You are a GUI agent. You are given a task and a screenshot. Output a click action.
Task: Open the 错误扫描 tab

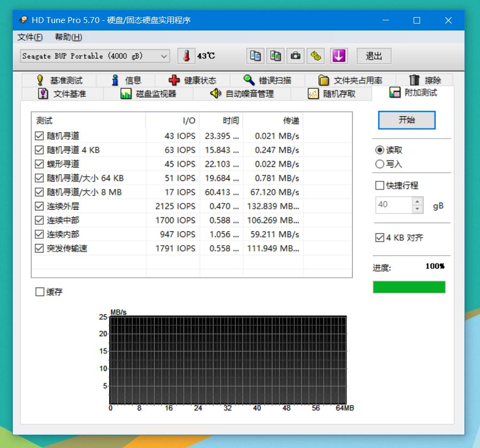point(267,80)
